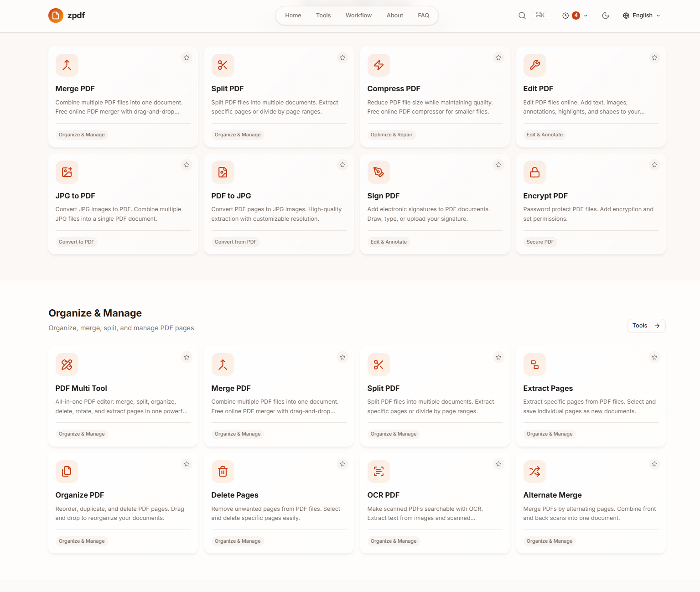Open the Compress PDF title link
The height and width of the screenshot is (592, 700).
pos(394,88)
